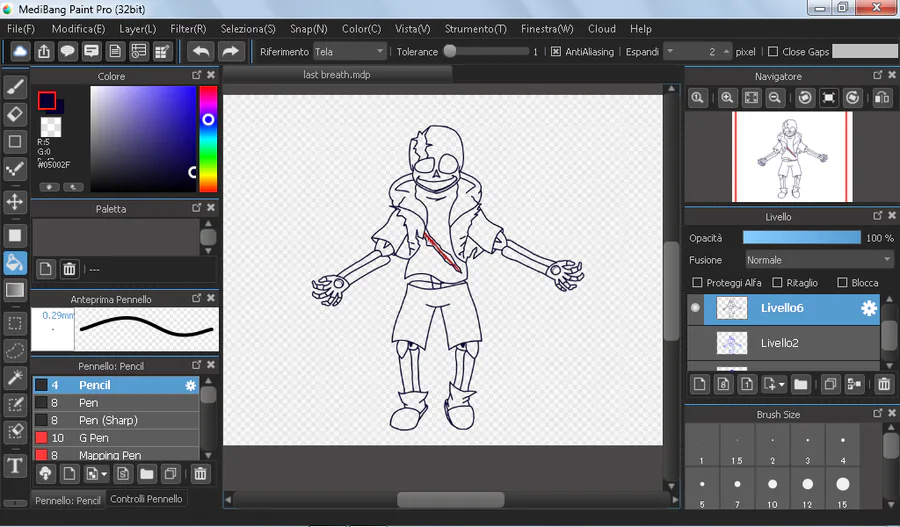The height and width of the screenshot is (527, 900).
Task: Delete palette color with trash icon
Action: (x=69, y=269)
